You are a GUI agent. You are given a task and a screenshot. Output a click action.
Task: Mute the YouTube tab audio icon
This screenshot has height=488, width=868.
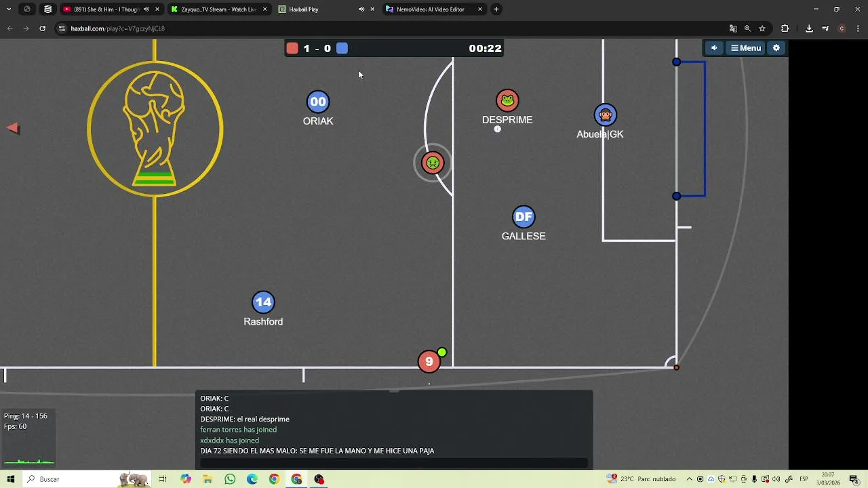(x=146, y=9)
